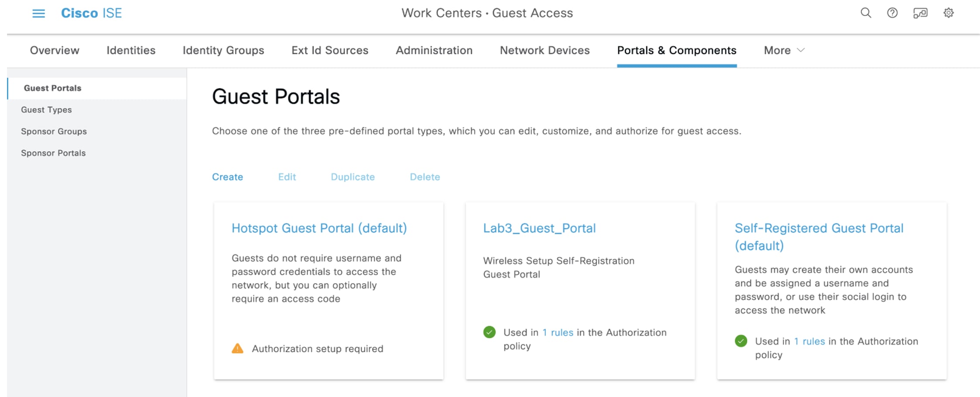Image resolution: width=980 pixels, height=397 pixels.
Task: Open '1 rules' link in Self-Registered portal card
Action: 809,341
